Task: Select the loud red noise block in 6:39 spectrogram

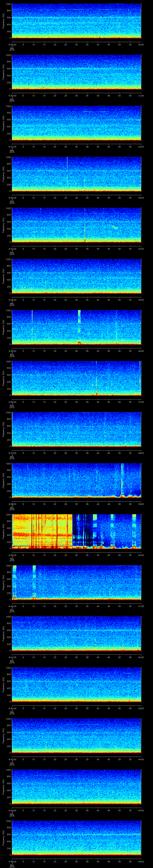Action: point(42,531)
